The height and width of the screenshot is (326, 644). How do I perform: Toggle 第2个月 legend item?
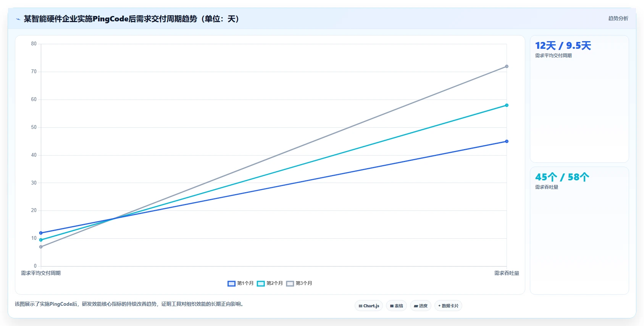tap(270, 283)
